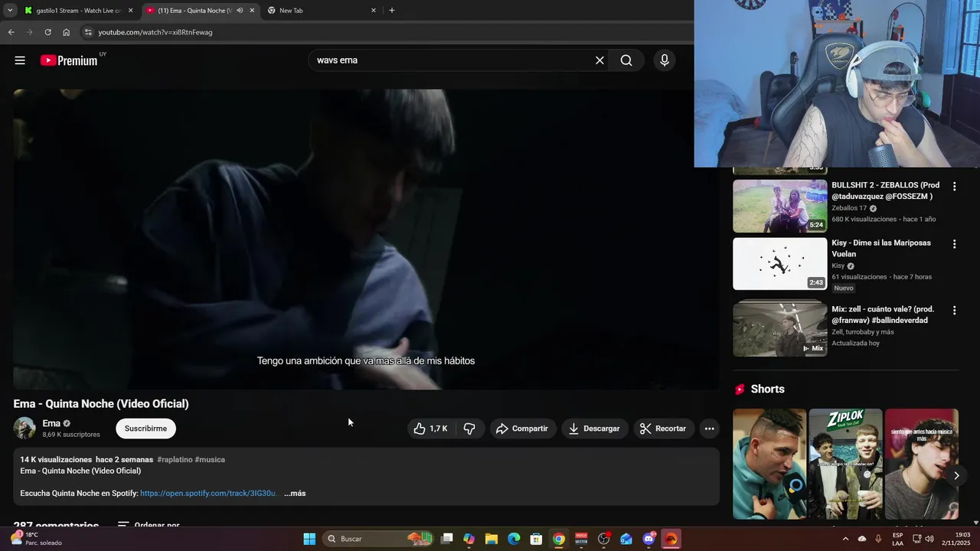980x551 pixels.
Task: Open the Windows Start menu
Action: pos(309,539)
